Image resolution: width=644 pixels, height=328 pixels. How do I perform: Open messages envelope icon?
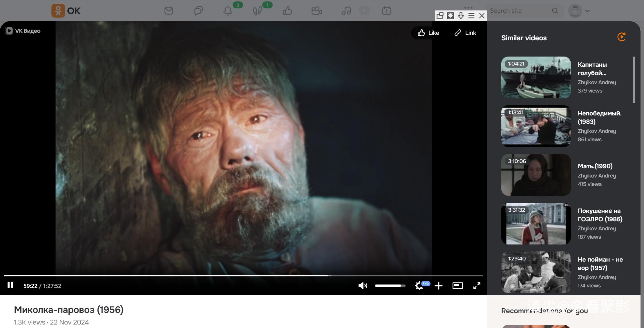click(x=169, y=11)
